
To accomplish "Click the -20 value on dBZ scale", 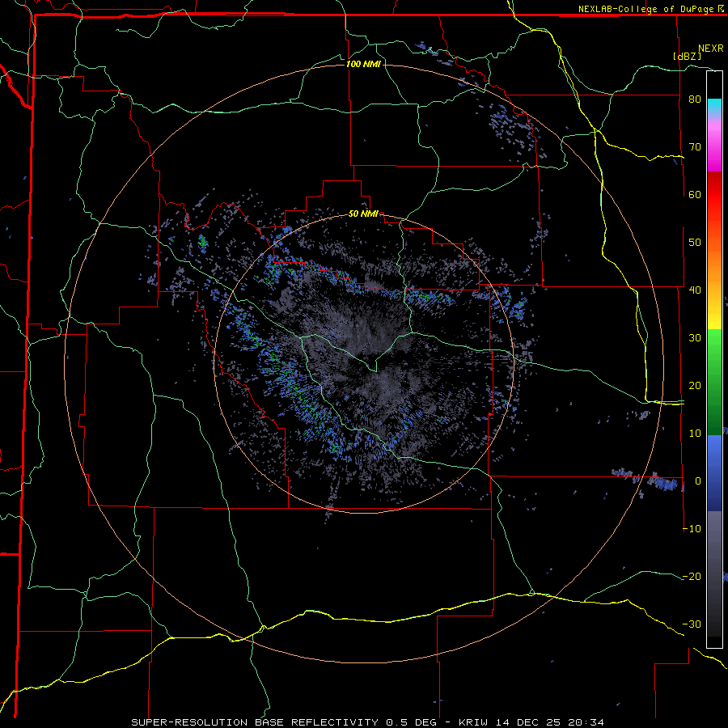I will coord(692,577).
